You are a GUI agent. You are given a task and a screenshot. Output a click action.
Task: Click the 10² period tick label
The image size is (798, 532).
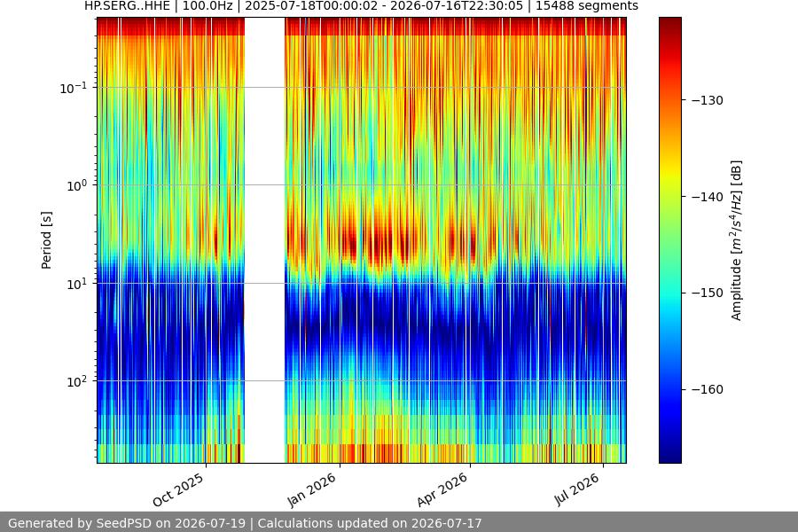[x=77, y=381]
